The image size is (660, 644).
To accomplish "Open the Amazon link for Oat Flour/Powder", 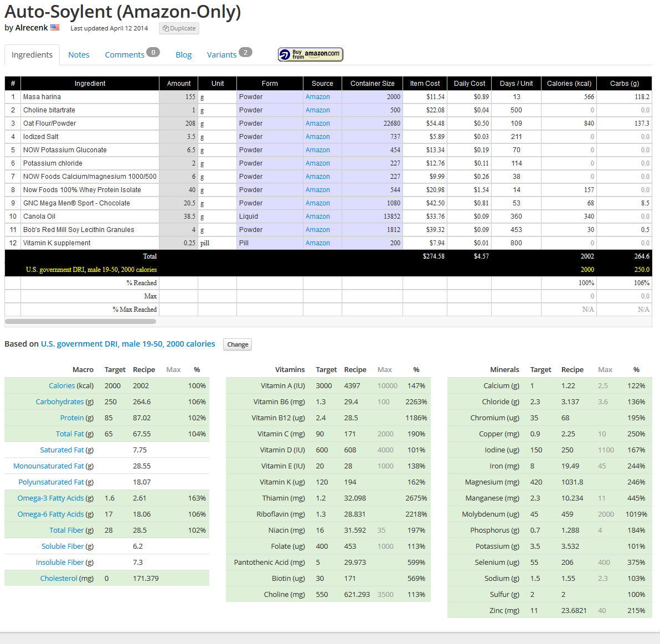I will [318, 123].
